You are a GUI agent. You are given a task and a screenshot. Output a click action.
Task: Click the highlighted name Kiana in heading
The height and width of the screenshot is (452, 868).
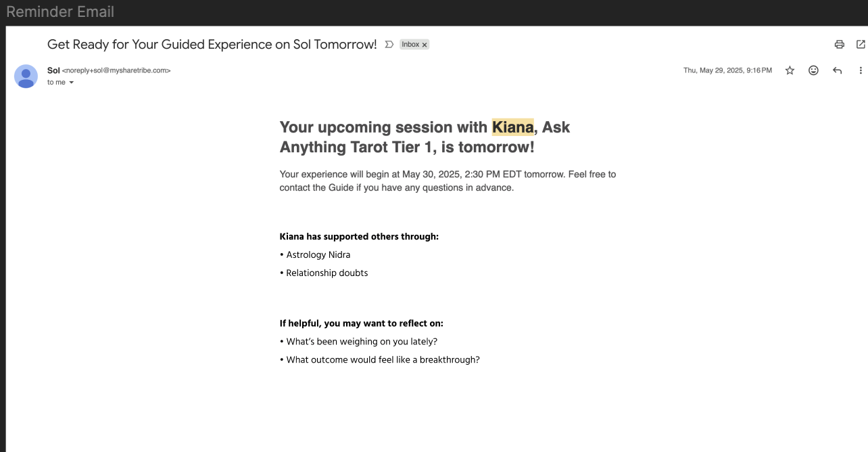(x=512, y=127)
